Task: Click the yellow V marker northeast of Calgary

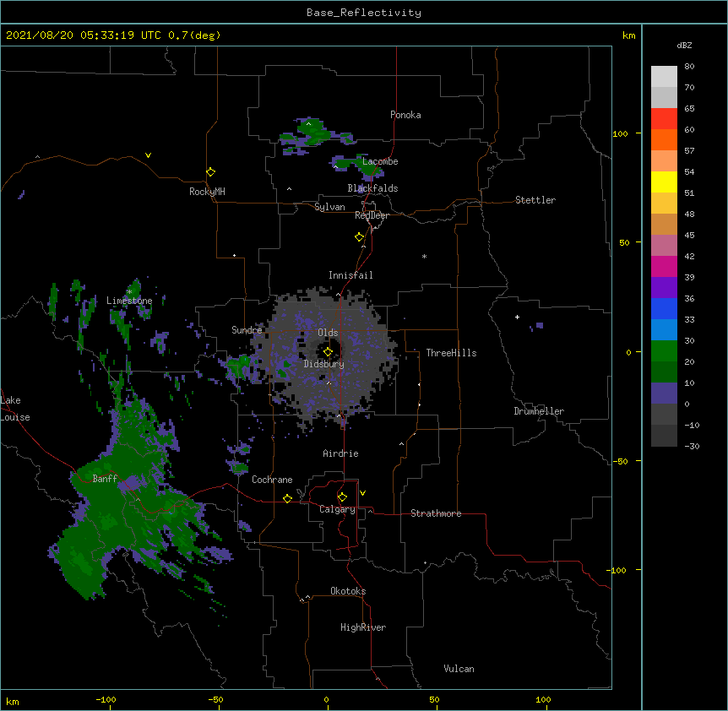Action: click(x=362, y=493)
